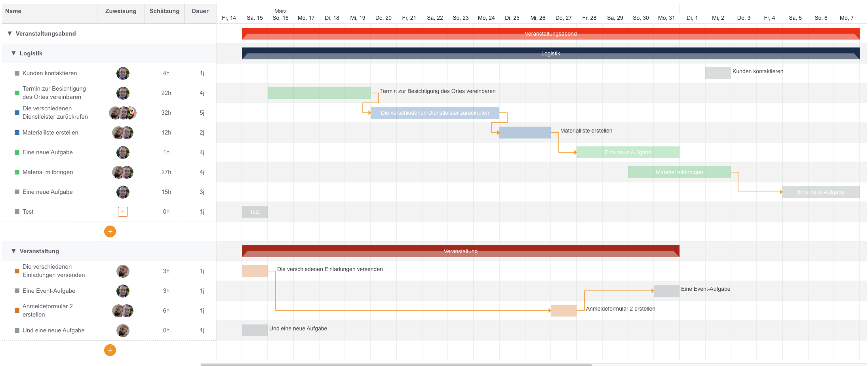
Task: Click the Schätzung column header
Action: tap(164, 11)
